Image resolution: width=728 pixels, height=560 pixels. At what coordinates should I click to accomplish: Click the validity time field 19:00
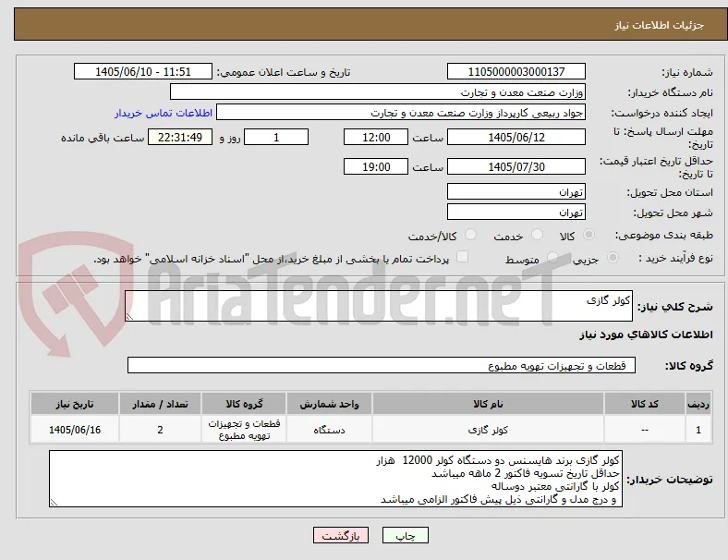tap(376, 166)
